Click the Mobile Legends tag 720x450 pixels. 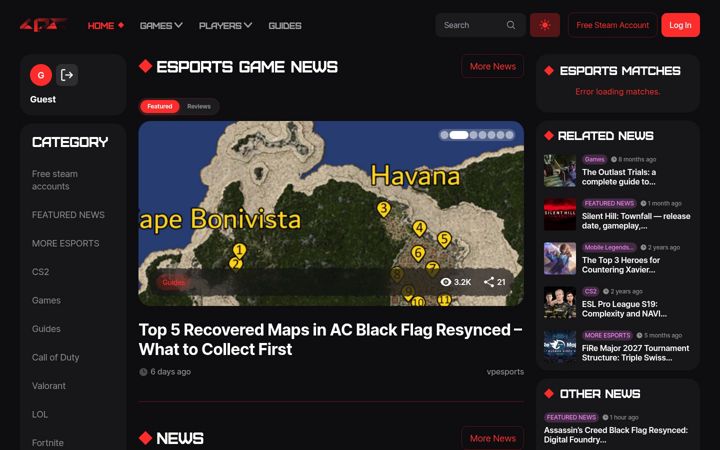coord(609,248)
